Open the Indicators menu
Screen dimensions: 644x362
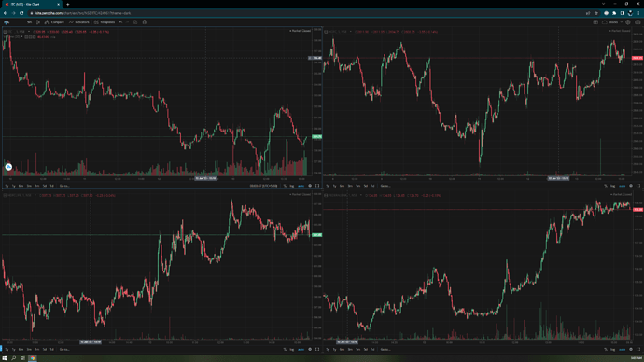(x=78, y=22)
